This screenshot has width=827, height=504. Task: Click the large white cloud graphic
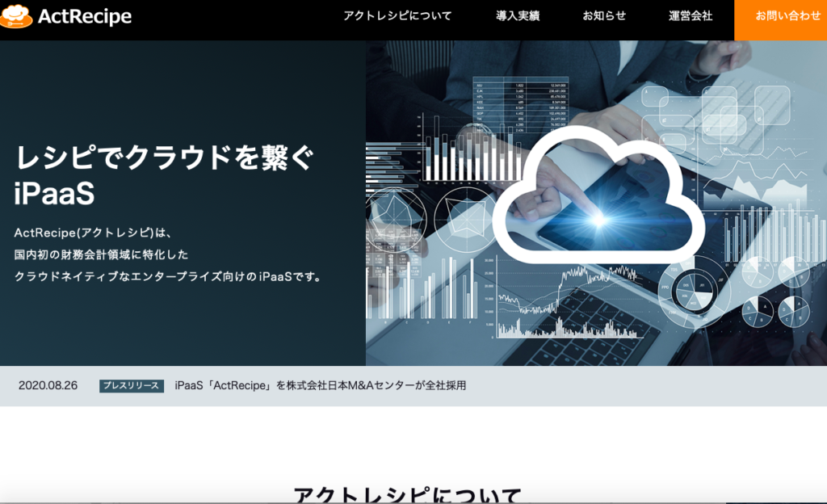598,195
